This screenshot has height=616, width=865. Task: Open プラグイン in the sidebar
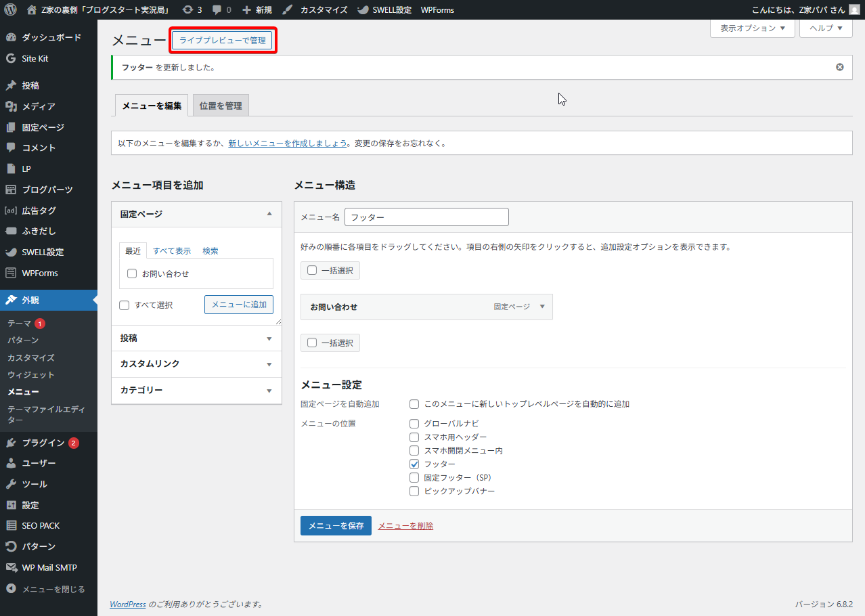coord(43,443)
